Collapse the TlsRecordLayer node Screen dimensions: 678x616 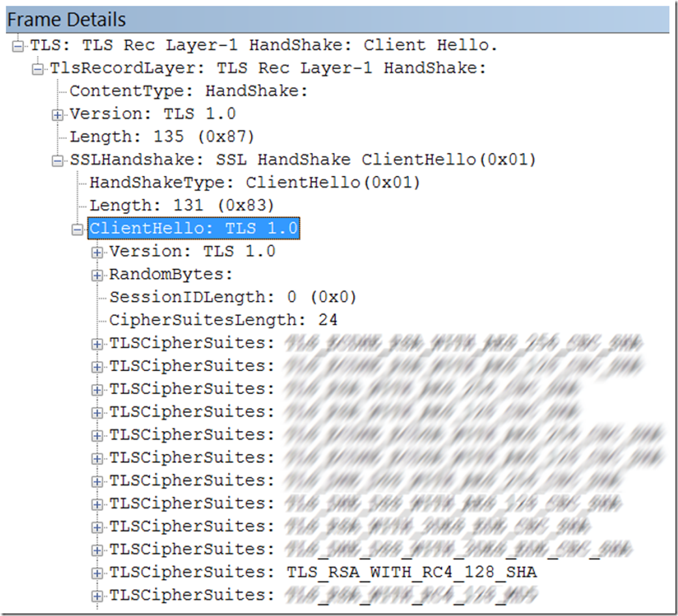[38, 69]
